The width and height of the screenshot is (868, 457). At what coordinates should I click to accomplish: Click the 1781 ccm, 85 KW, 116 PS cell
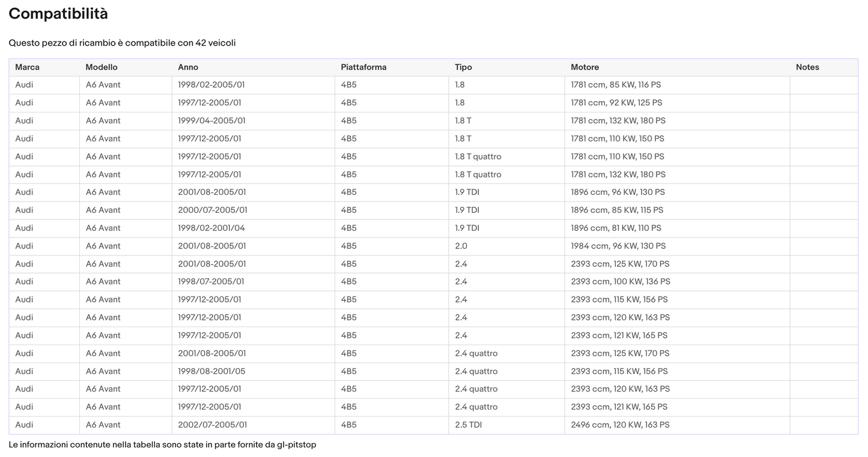(x=616, y=85)
